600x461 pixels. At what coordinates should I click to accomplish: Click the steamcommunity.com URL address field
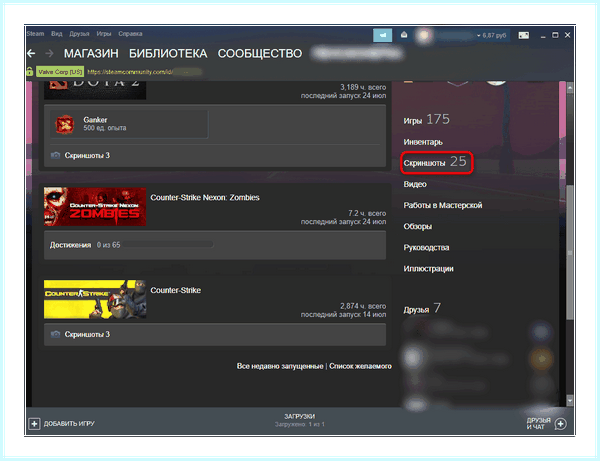pyautogui.click(x=144, y=72)
